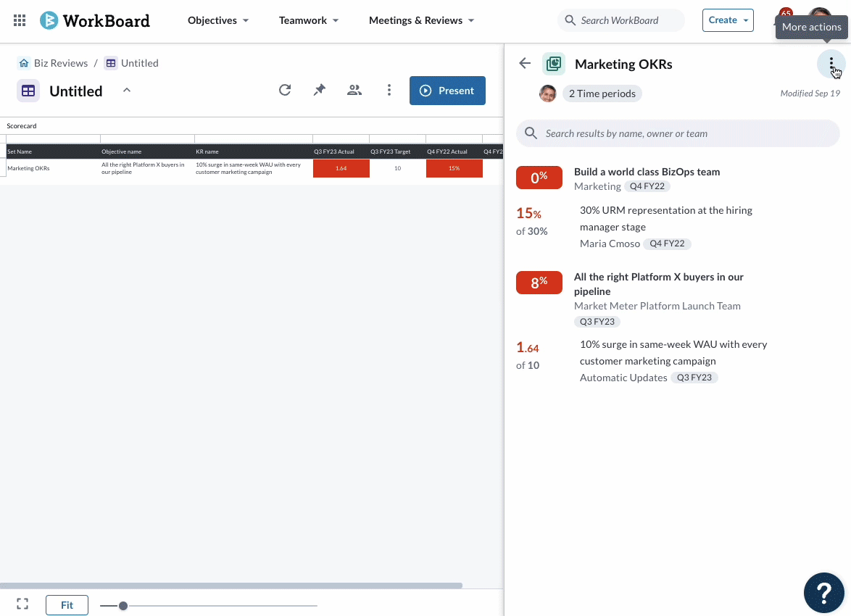851x616 pixels.
Task: Select the Marketing OKRs table cell
Action: pyautogui.click(x=53, y=168)
